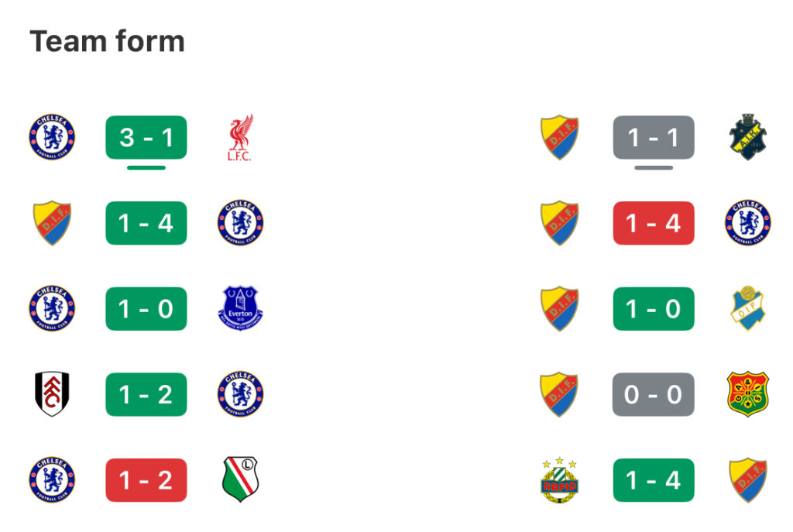Open the AIK black and yellow crest
The height and width of the screenshot is (532, 793).
click(x=747, y=137)
